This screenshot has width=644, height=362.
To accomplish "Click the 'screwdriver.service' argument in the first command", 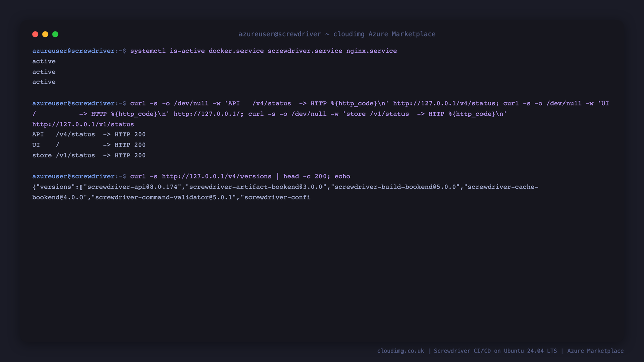I will [305, 51].
